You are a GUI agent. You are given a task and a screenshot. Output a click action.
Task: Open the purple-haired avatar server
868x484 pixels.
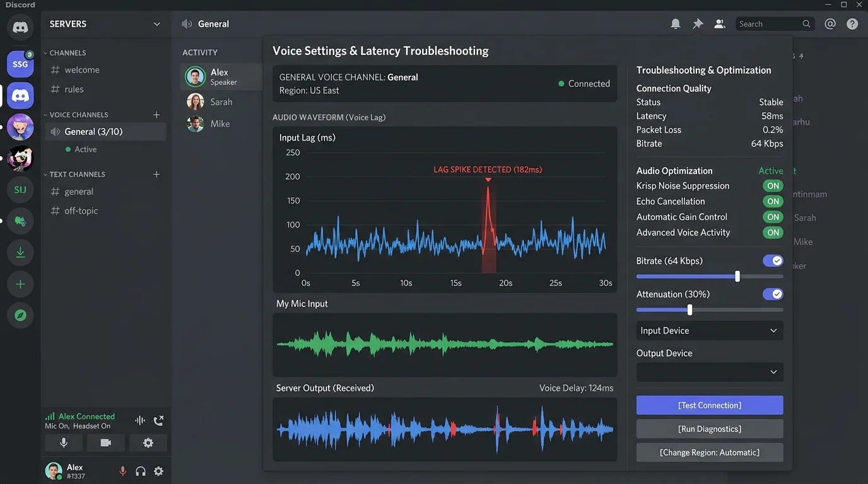pyautogui.click(x=20, y=127)
